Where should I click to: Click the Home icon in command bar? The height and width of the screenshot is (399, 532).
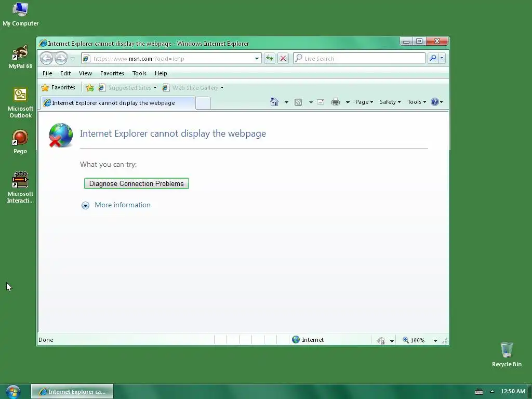[274, 102]
